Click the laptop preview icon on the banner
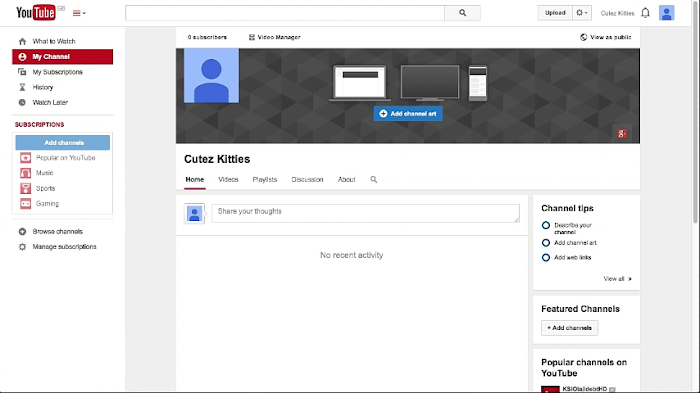 click(360, 83)
